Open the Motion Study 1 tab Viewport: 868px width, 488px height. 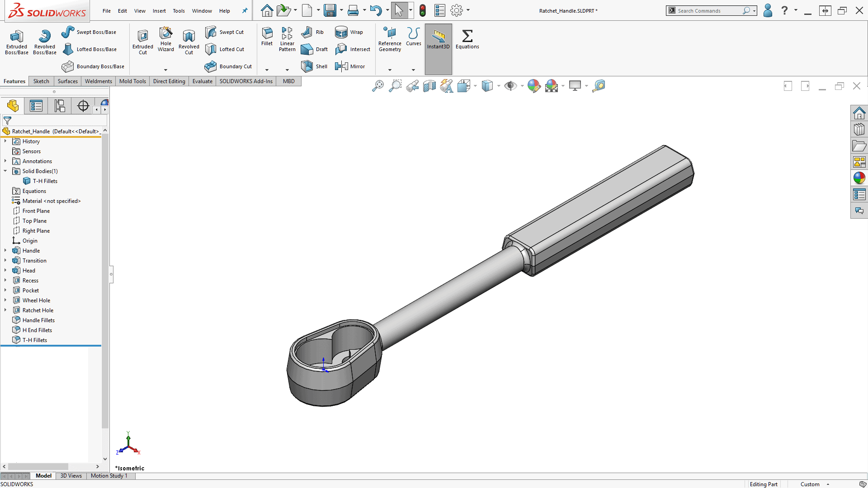tap(109, 476)
